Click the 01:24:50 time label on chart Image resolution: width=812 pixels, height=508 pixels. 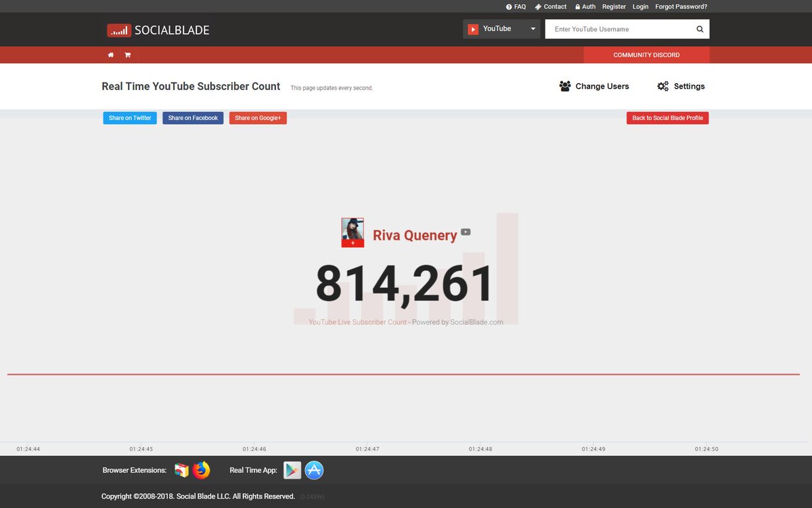[706, 449]
